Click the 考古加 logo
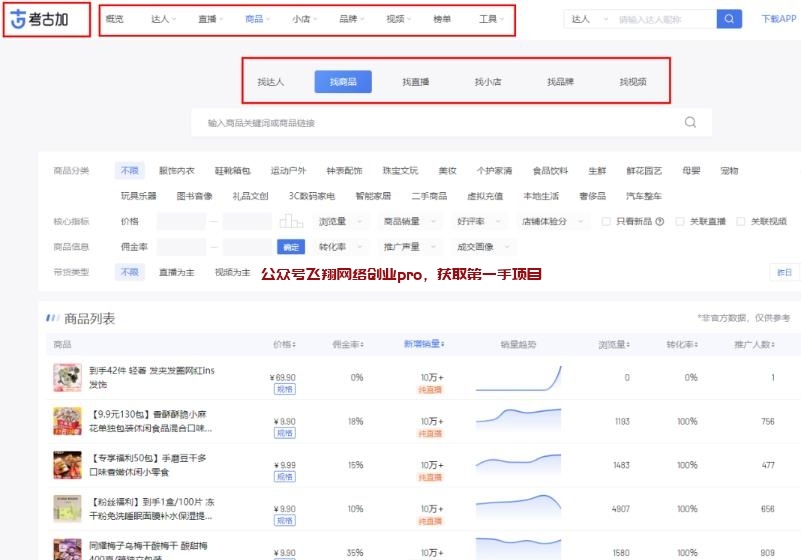The height and width of the screenshot is (560, 801). (39, 19)
